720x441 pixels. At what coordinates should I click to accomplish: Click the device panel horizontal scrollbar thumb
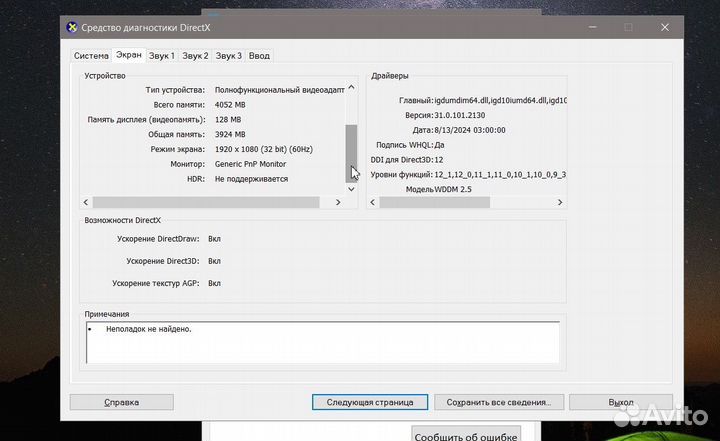[206, 202]
